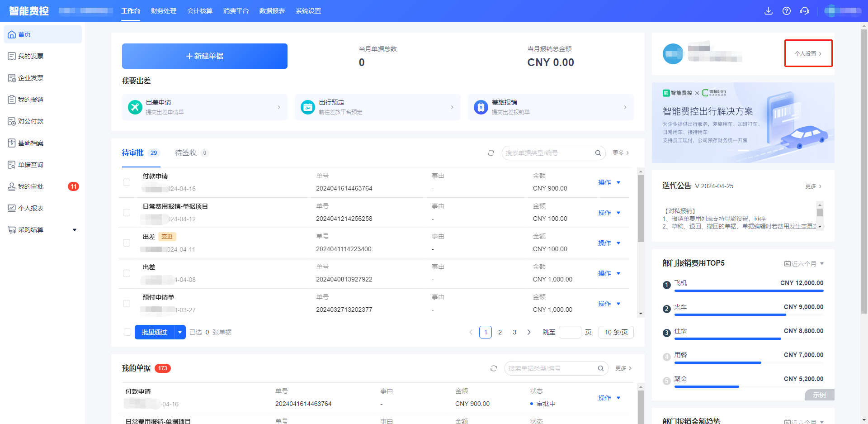Viewport: 868px width, 424px height.
Task: Select checkbox for 预付申请单 row
Action: pyautogui.click(x=127, y=304)
